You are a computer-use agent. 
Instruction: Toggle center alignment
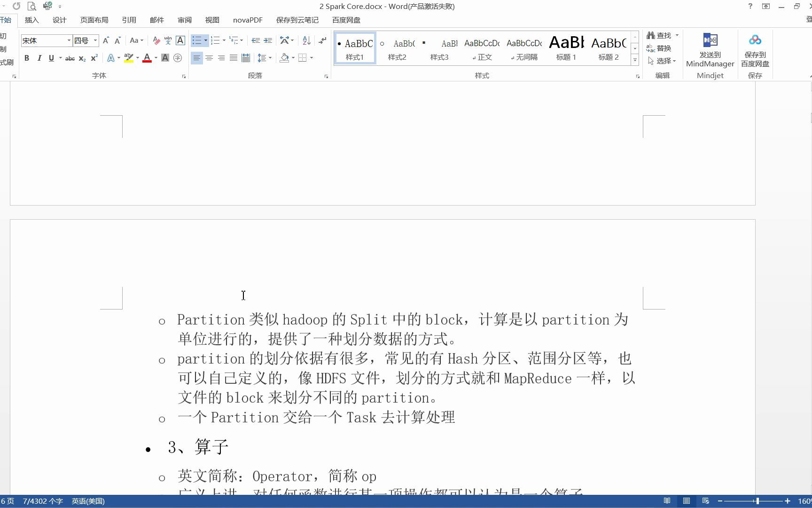point(209,58)
